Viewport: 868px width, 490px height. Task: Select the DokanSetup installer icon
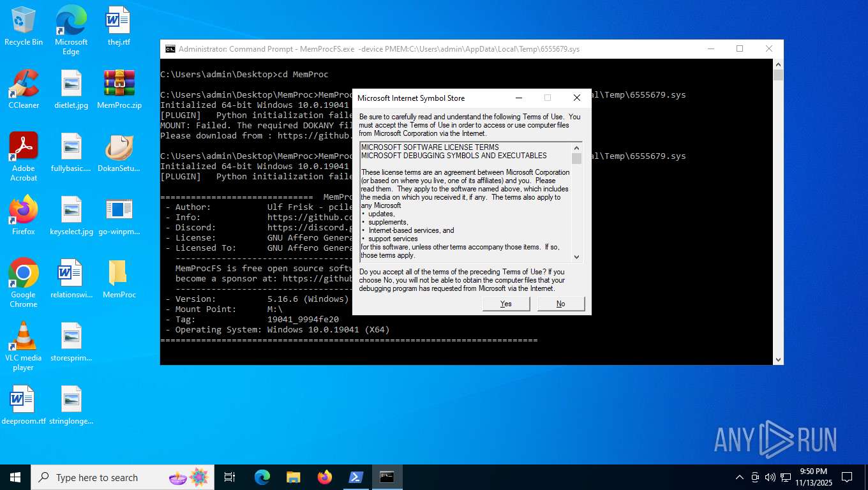coord(119,153)
